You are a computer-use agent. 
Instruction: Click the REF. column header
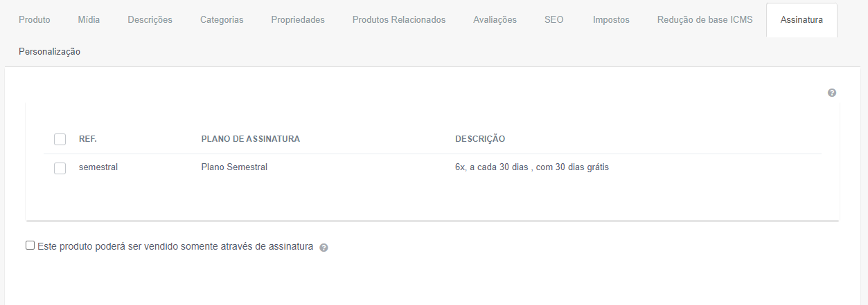(88, 139)
